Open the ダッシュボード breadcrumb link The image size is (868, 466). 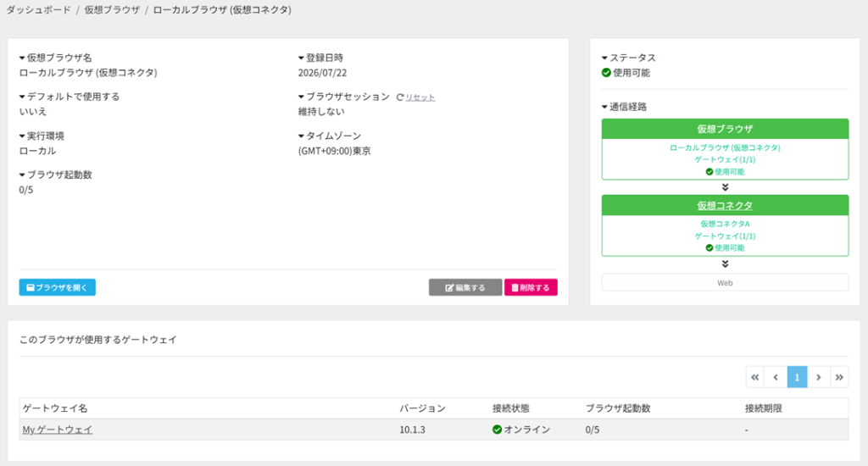39,10
